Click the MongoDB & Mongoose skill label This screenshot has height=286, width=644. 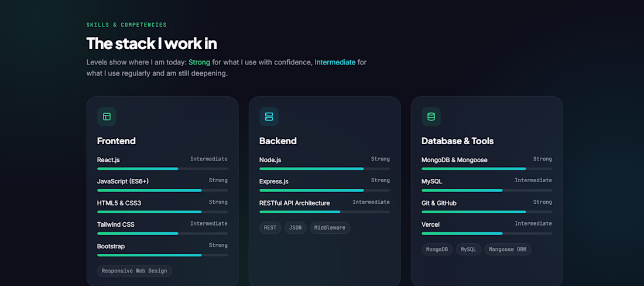(454, 160)
